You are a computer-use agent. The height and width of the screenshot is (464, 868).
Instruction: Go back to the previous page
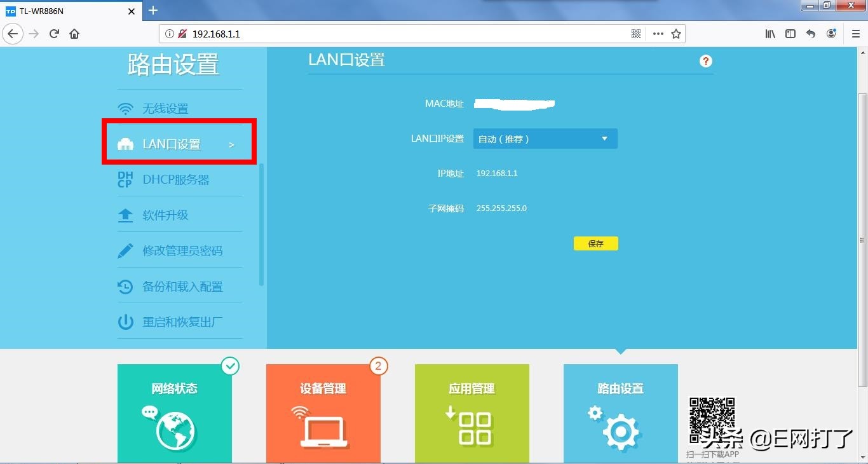13,34
